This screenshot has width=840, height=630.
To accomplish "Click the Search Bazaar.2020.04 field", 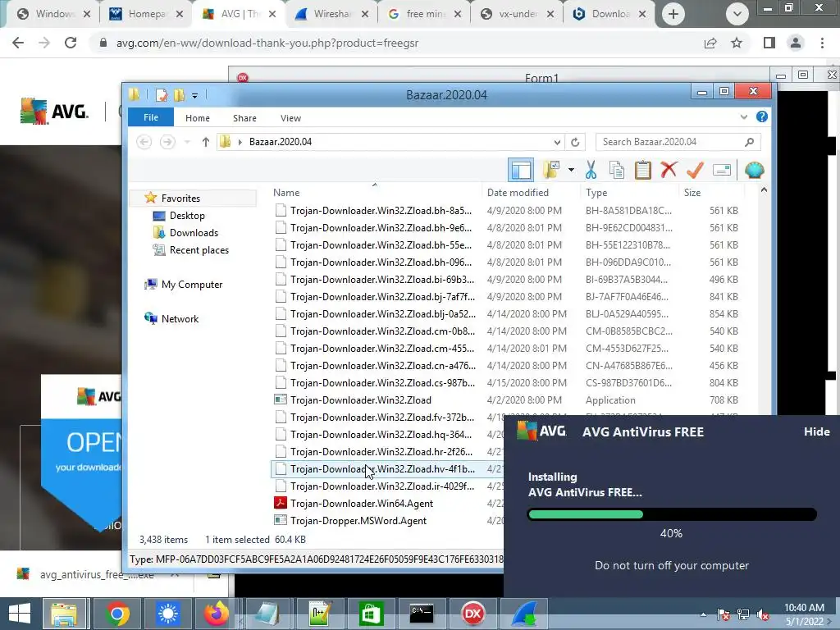I will [678, 142].
